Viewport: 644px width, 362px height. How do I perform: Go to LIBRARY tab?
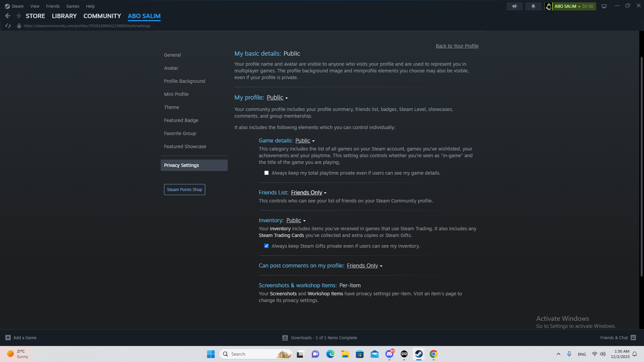[x=64, y=16]
